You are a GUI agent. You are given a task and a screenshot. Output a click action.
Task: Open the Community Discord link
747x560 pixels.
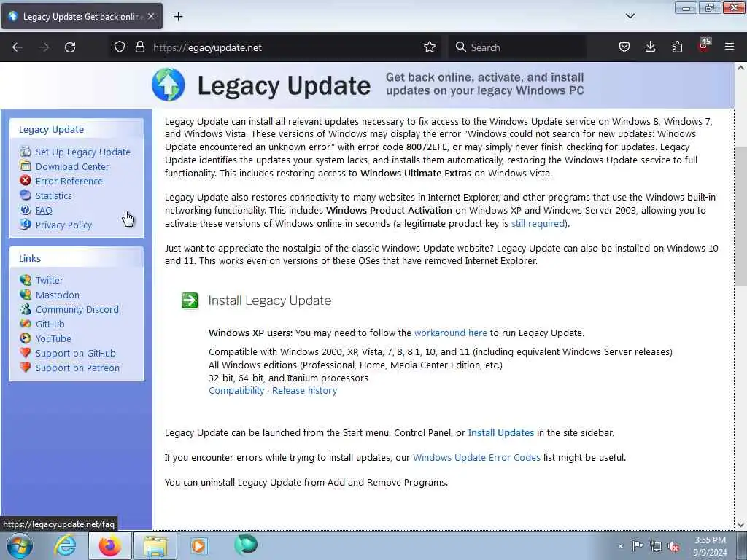click(77, 309)
